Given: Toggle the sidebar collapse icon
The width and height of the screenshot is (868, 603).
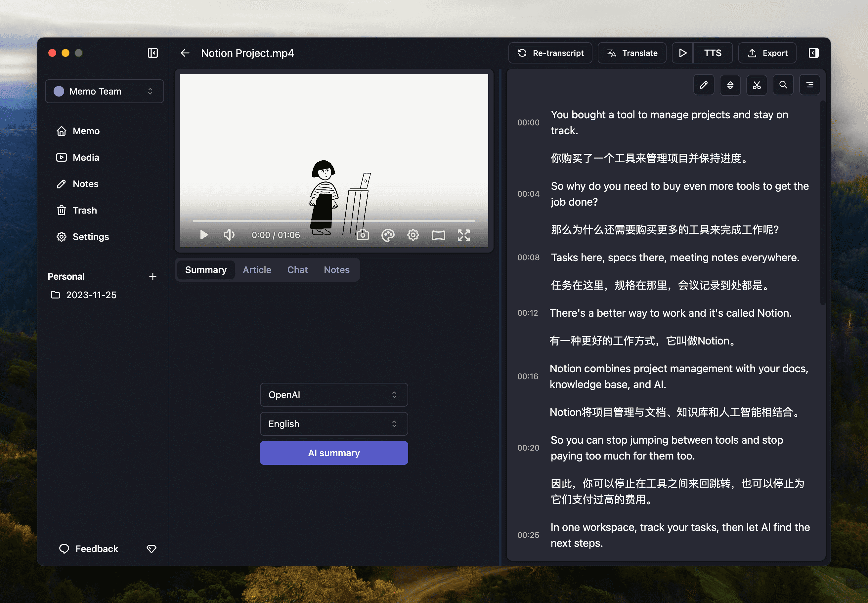Looking at the screenshot, I should tap(153, 53).
